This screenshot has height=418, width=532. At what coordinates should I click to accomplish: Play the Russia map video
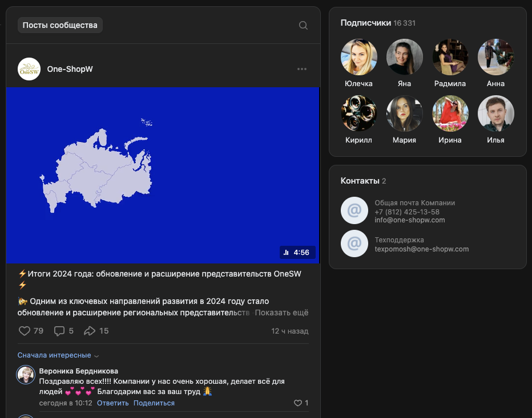click(163, 175)
